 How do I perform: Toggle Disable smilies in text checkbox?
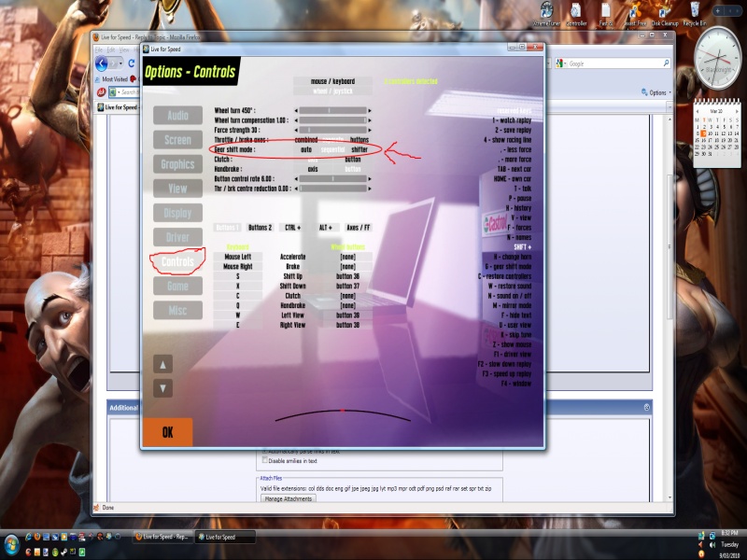pyautogui.click(x=265, y=460)
